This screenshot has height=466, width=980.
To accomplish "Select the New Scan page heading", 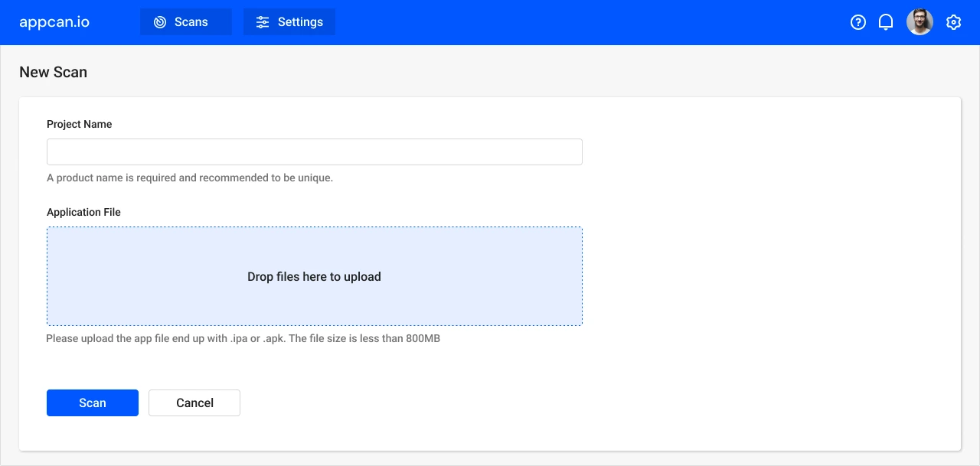I will pyautogui.click(x=54, y=72).
